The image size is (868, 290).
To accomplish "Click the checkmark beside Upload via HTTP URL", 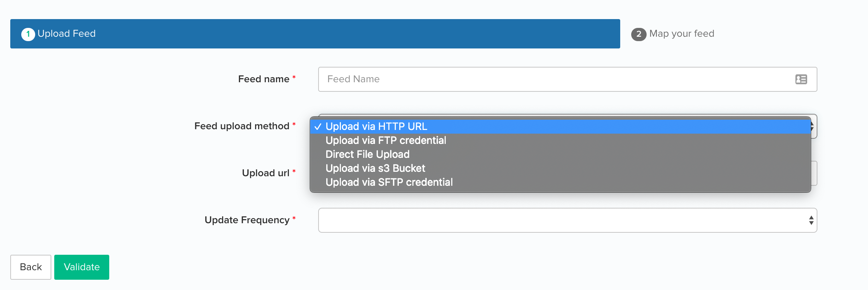I will pos(318,127).
